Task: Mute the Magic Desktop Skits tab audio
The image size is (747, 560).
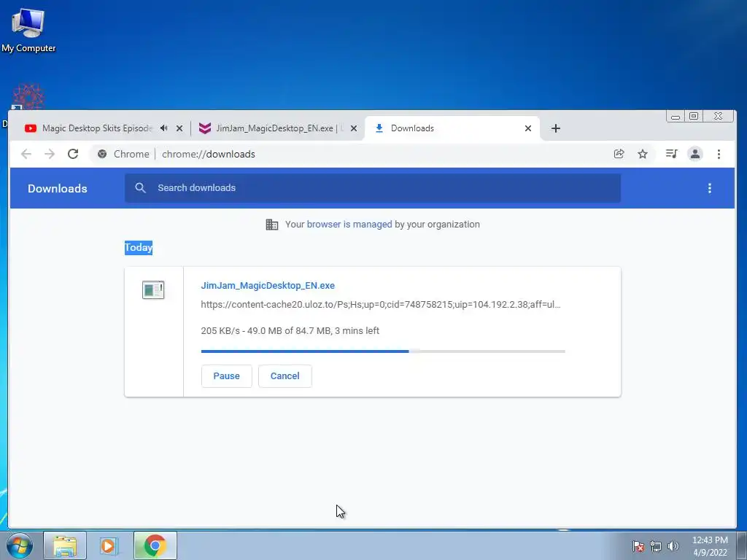Action: click(x=164, y=128)
